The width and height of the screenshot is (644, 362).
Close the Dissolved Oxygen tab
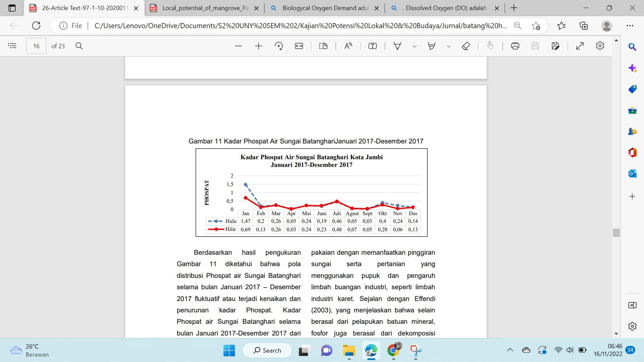497,8
